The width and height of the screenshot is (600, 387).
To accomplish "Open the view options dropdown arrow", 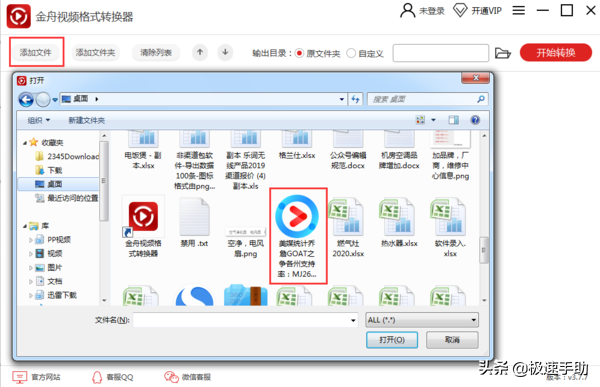I will 434,120.
